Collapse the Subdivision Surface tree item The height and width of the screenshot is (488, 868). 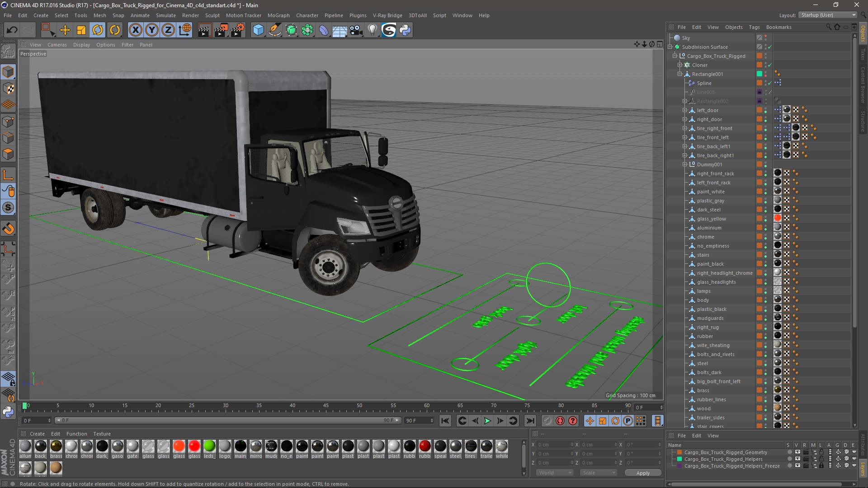click(x=670, y=47)
